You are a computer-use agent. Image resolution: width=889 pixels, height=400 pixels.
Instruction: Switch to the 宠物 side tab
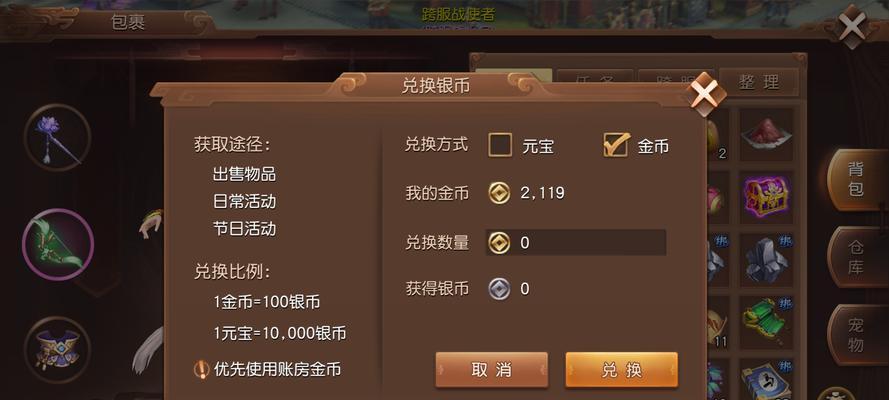[x=856, y=334]
